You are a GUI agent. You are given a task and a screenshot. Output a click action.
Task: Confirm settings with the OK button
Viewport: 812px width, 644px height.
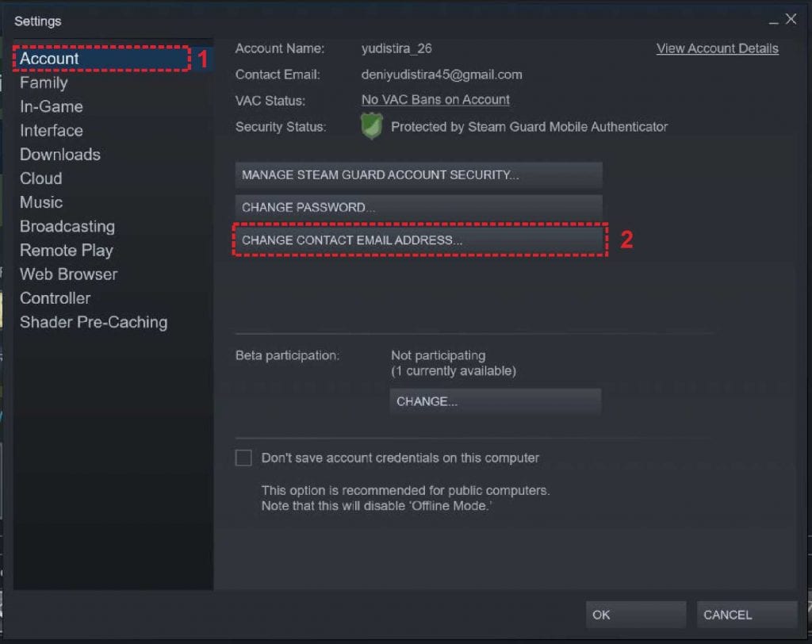(634, 614)
